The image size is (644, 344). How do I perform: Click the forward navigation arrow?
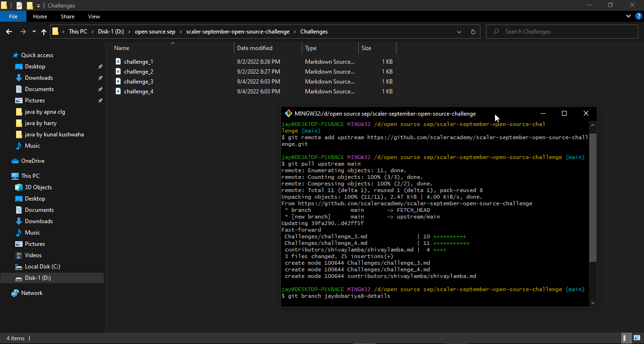pos(23,31)
